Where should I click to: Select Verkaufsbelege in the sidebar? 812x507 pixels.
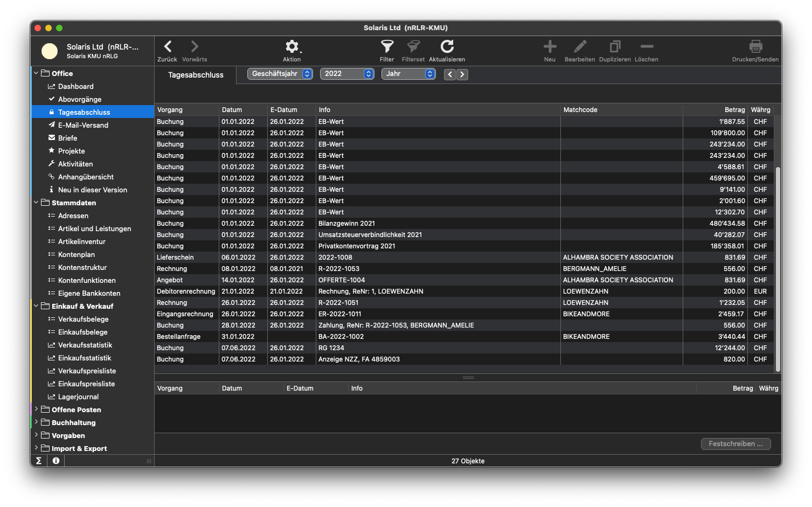(83, 319)
